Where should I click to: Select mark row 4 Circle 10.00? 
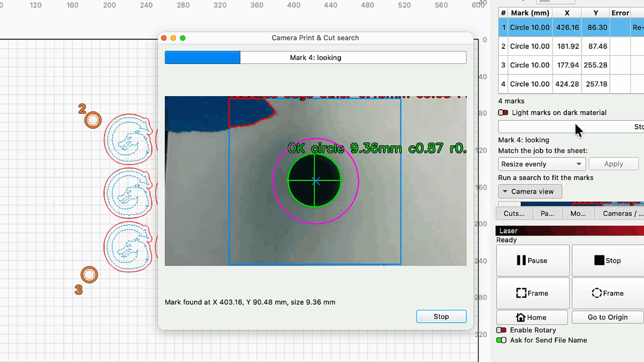click(x=530, y=84)
